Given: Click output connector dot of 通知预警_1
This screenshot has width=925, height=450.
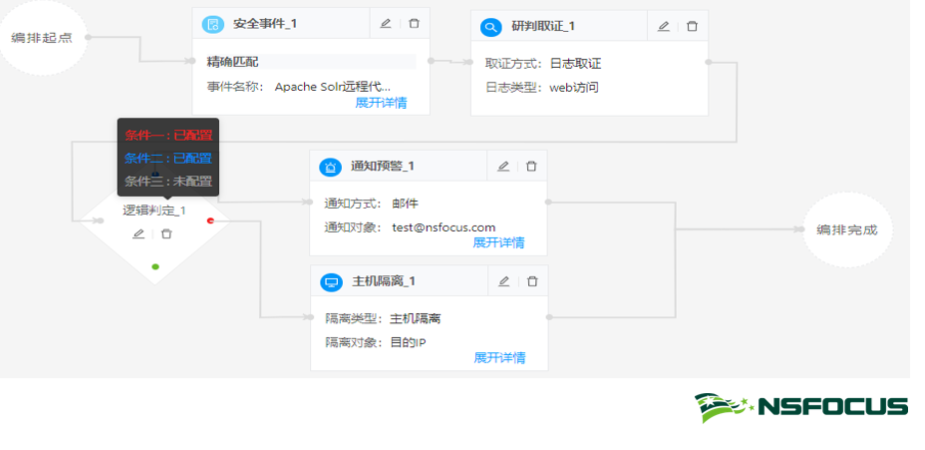Looking at the screenshot, I should (x=548, y=202).
